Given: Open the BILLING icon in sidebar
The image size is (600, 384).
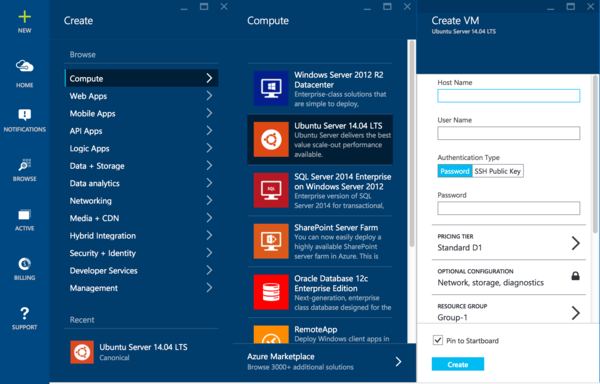Looking at the screenshot, I should (24, 264).
